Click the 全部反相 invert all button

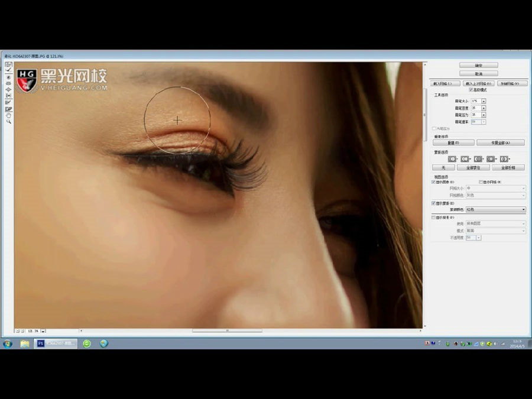tap(508, 168)
